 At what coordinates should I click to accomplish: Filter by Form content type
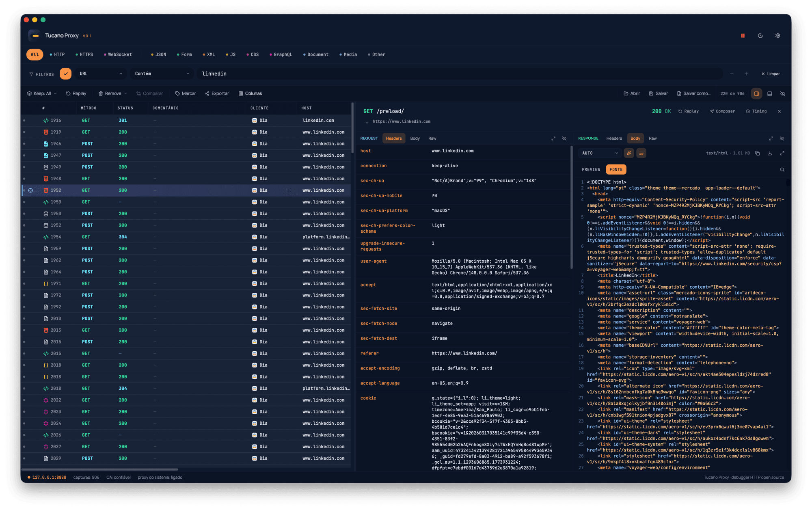(184, 54)
